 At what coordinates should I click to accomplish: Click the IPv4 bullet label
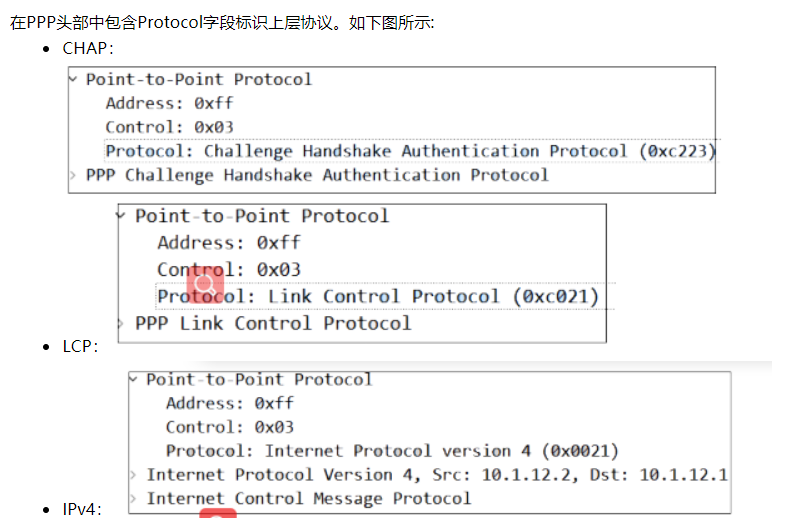click(x=82, y=510)
